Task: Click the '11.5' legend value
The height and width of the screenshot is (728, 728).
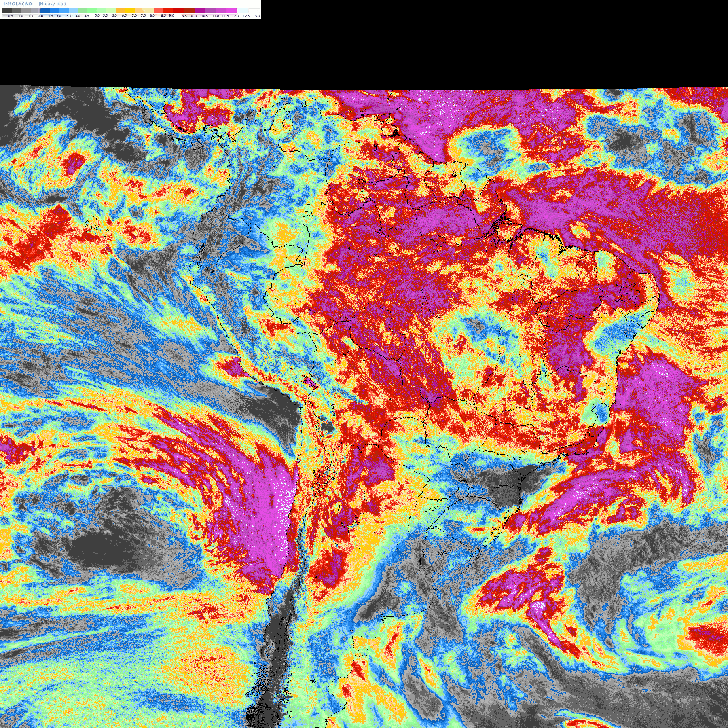Action: 225,16
